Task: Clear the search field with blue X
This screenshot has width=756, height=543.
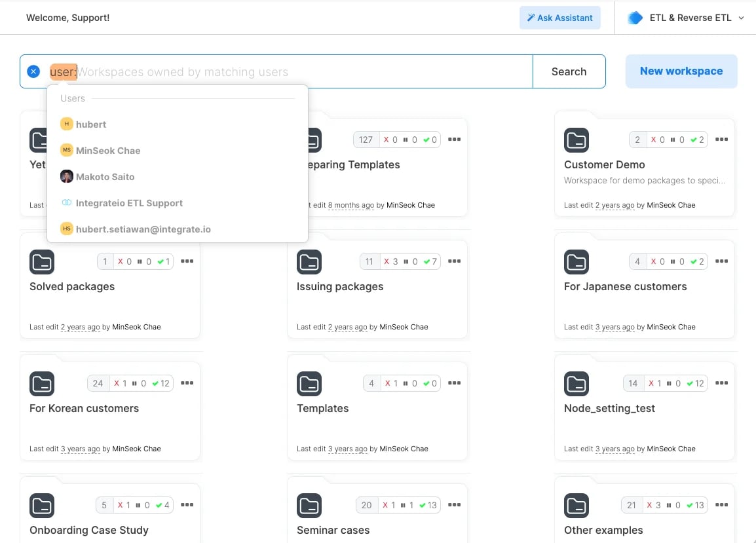Action: point(33,71)
